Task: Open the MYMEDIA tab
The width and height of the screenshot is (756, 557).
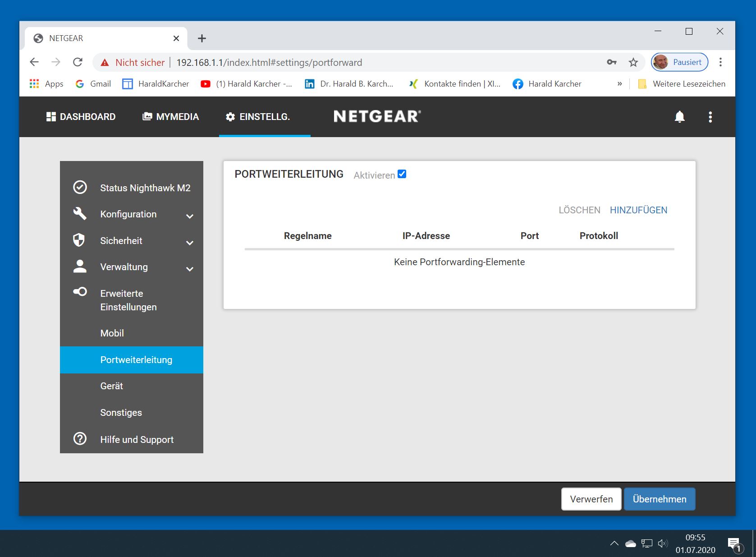Action: pos(170,117)
